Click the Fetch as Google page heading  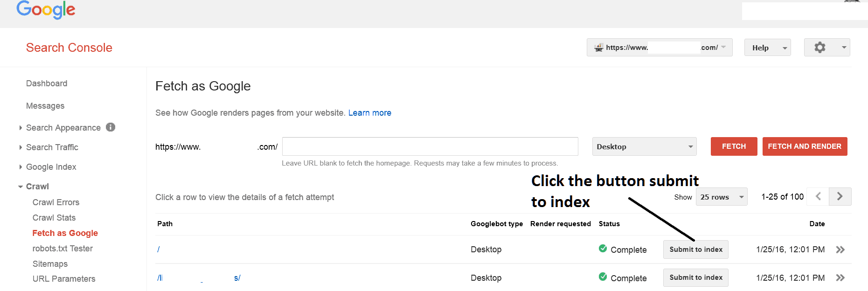[x=203, y=86]
